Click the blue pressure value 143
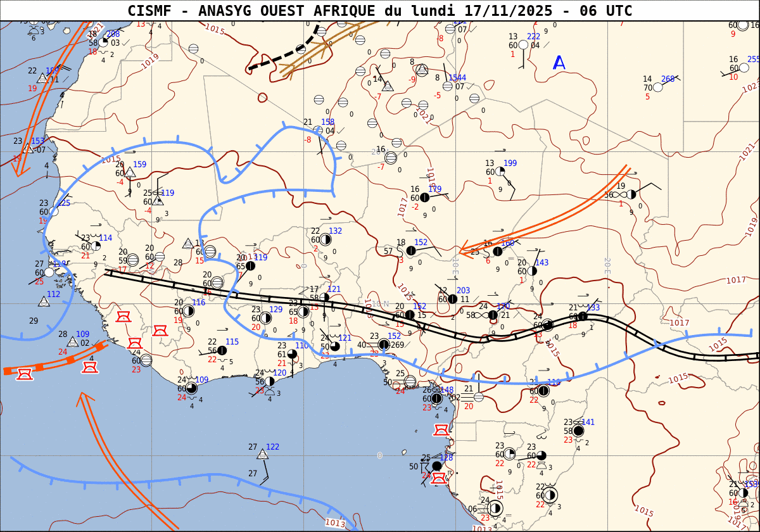The image size is (760, 532). point(541,263)
